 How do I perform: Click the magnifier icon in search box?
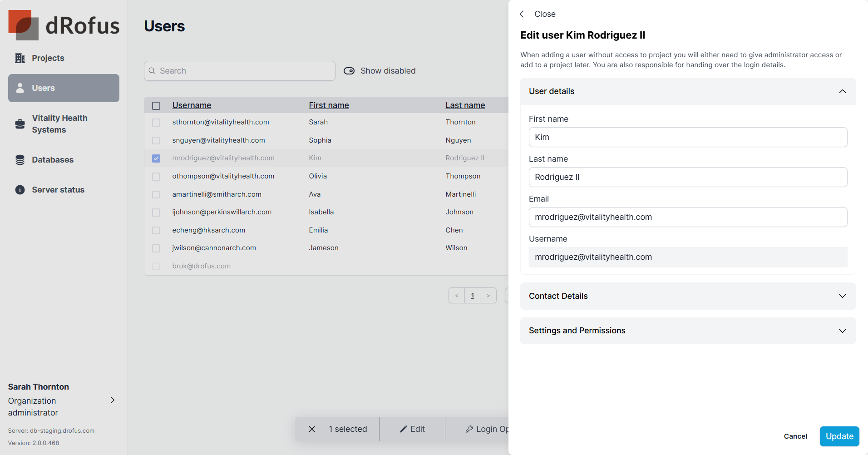[152, 71]
